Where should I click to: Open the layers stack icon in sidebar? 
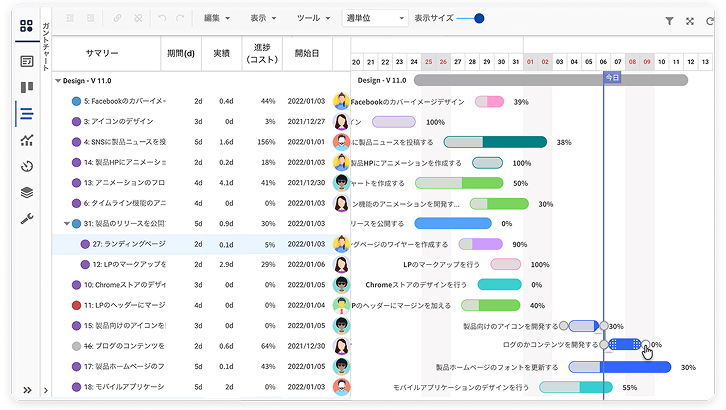[26, 192]
